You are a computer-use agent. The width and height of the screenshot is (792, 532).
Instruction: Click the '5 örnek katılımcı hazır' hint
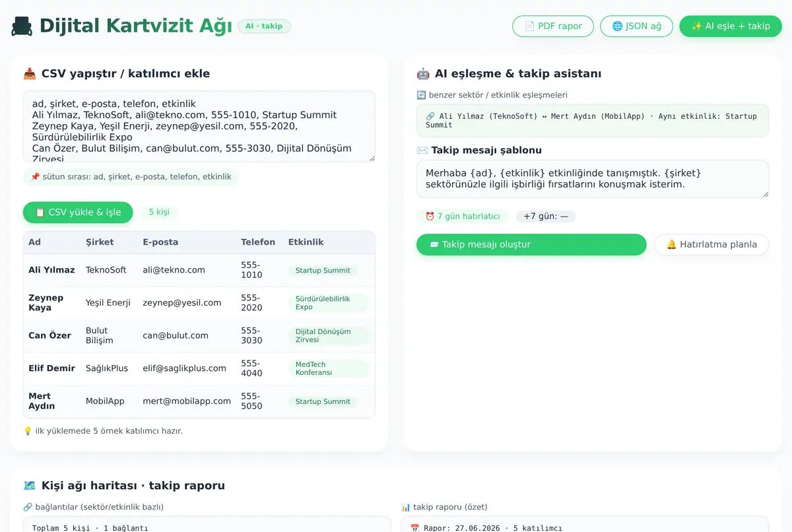[x=102, y=431]
